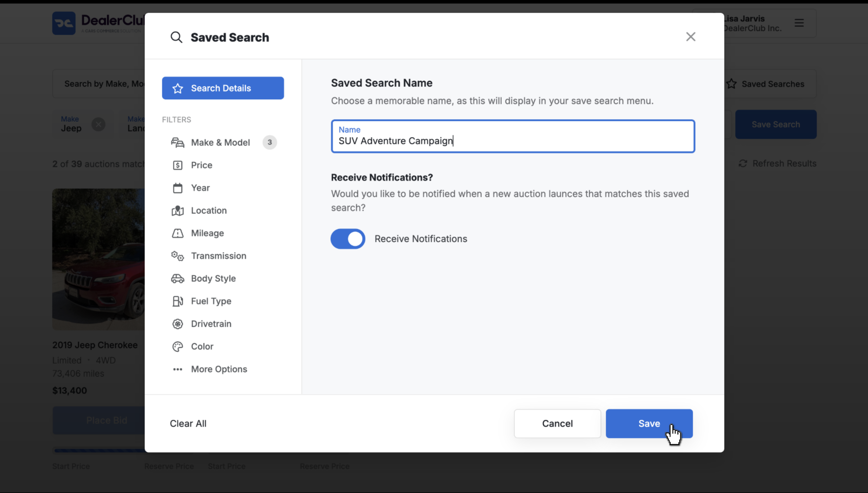The width and height of the screenshot is (868, 493).
Task: Click the Save button
Action: tap(649, 423)
